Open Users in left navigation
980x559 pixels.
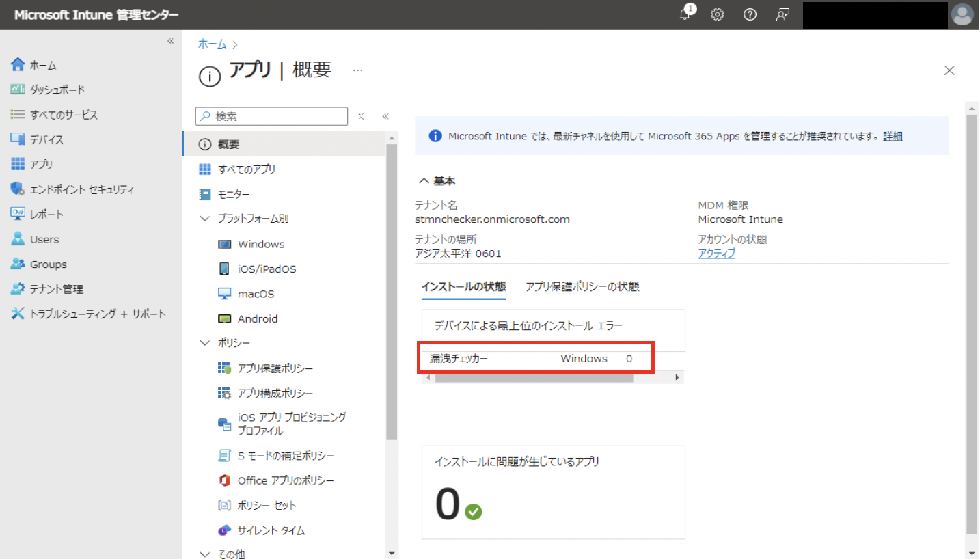point(35,239)
